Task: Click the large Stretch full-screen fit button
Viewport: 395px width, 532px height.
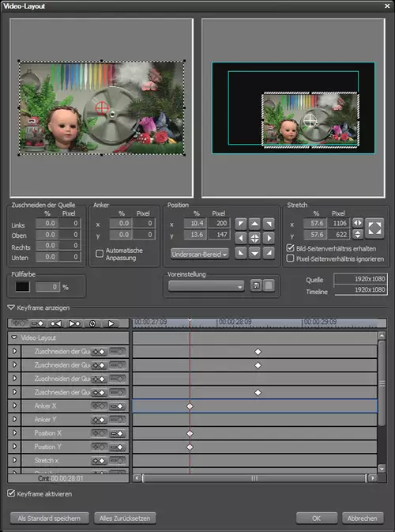Action: pyautogui.click(x=374, y=228)
